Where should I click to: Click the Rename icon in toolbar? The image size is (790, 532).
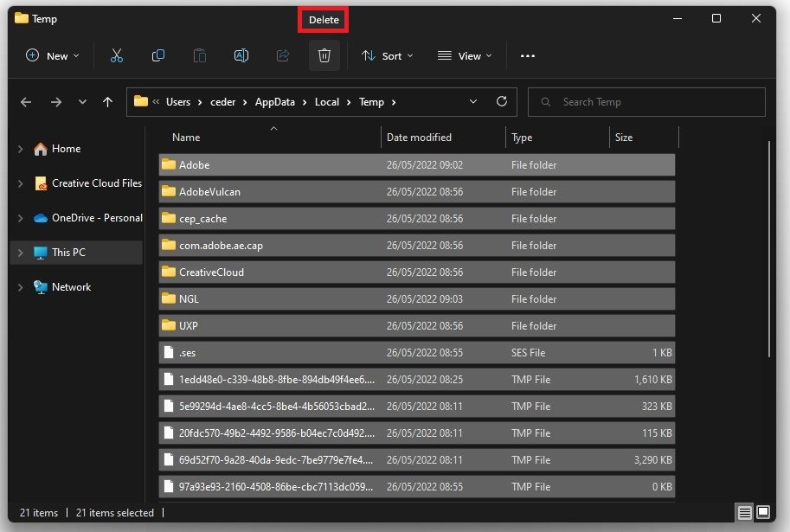point(241,55)
